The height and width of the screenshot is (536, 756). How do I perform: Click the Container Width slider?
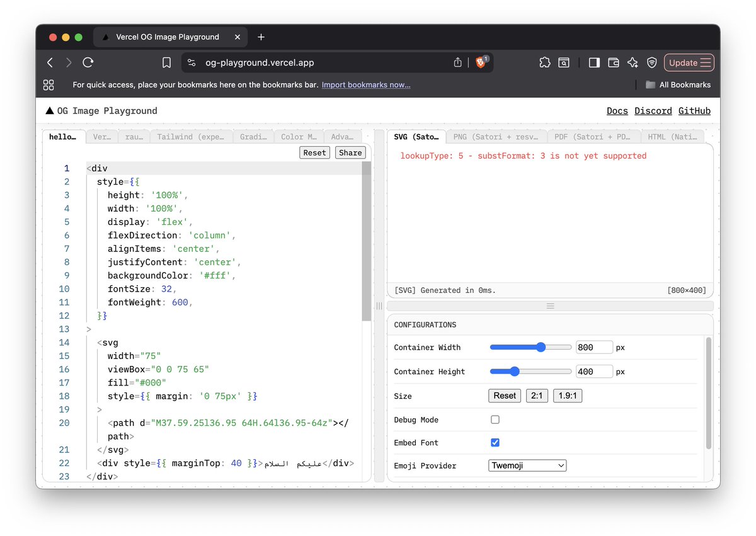(530, 347)
